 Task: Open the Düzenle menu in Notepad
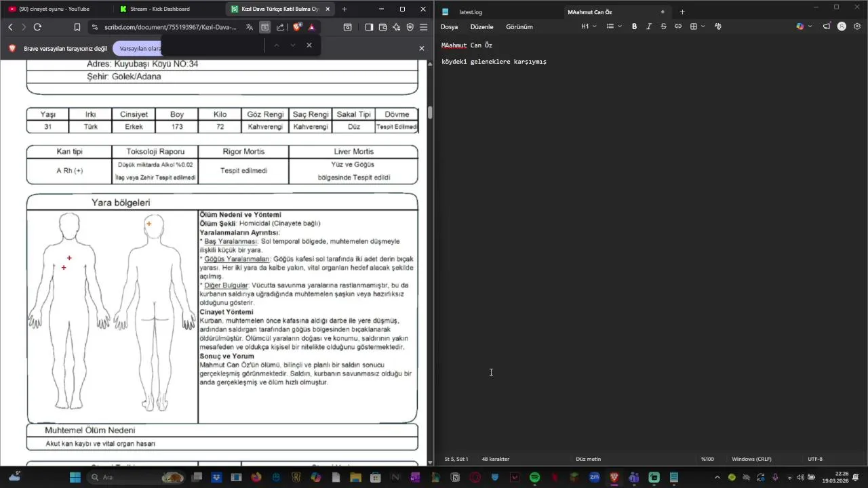point(481,26)
